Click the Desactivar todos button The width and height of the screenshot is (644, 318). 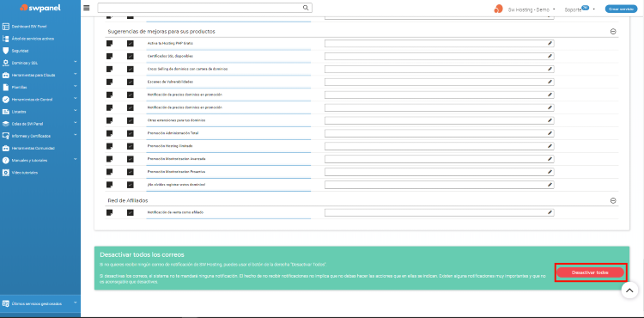590,272
